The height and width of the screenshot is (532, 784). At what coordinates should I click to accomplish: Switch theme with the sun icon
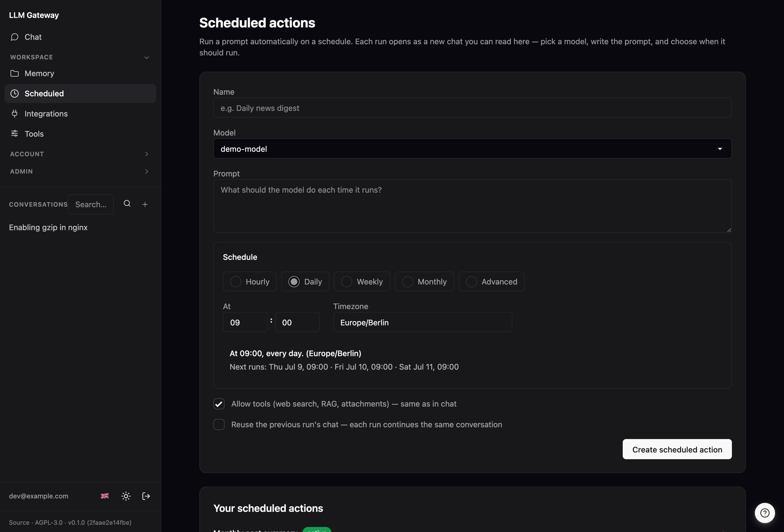(126, 496)
